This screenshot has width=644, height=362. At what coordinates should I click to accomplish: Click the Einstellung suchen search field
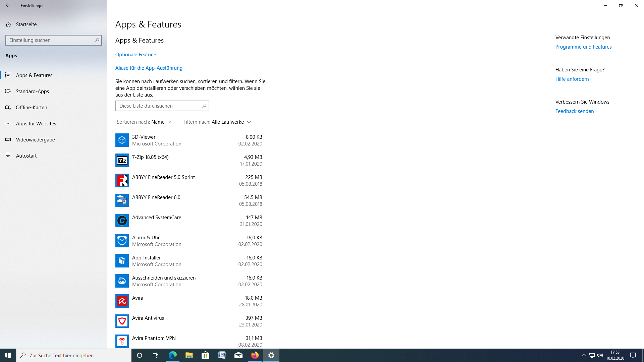tap(54, 40)
